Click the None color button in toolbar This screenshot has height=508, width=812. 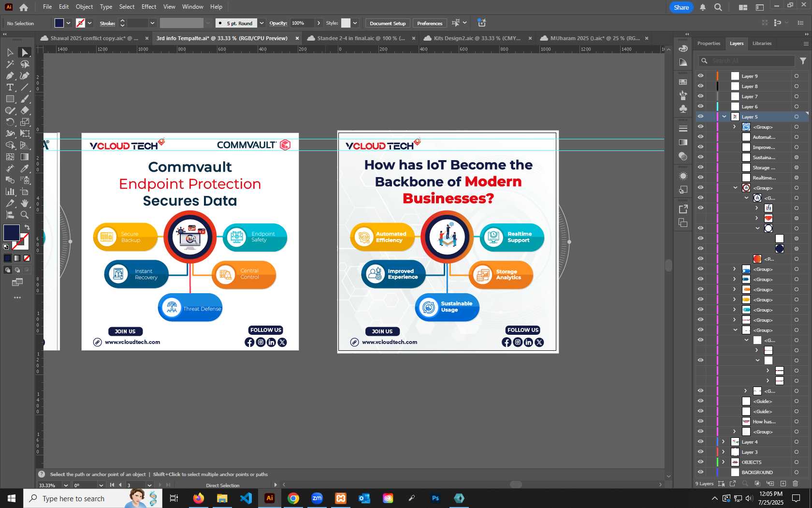tap(27, 258)
